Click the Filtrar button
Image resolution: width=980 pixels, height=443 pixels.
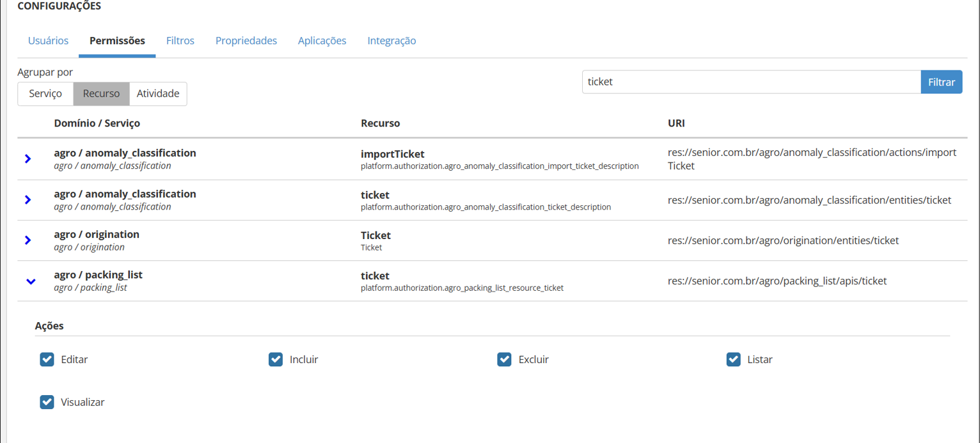(941, 82)
